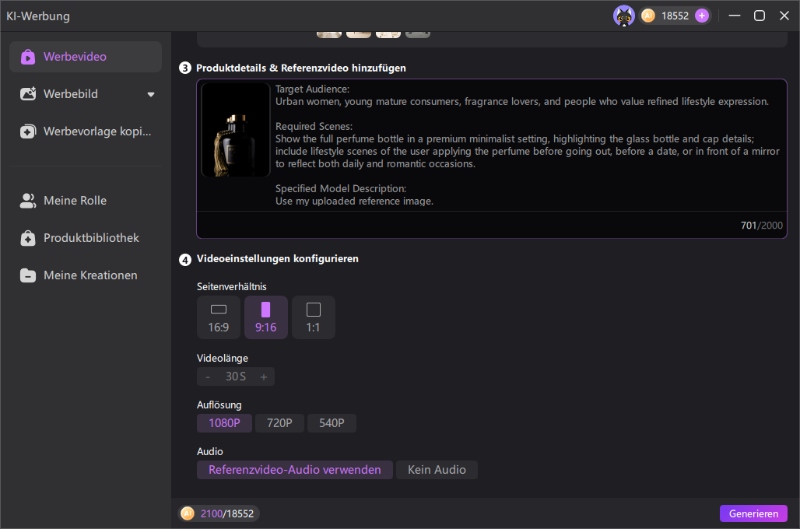This screenshot has height=529, width=800.
Task: Select the 9:16 aspect ratio
Action: point(266,317)
